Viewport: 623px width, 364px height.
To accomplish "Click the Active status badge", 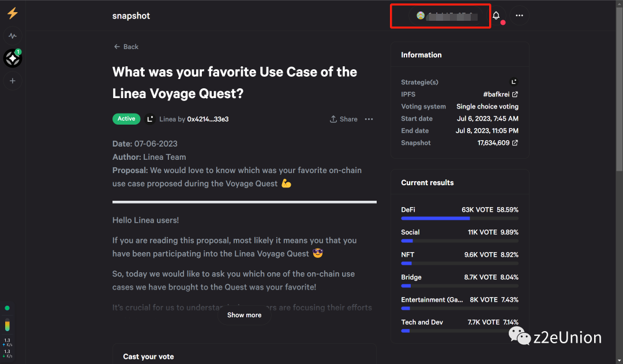I will pos(126,119).
